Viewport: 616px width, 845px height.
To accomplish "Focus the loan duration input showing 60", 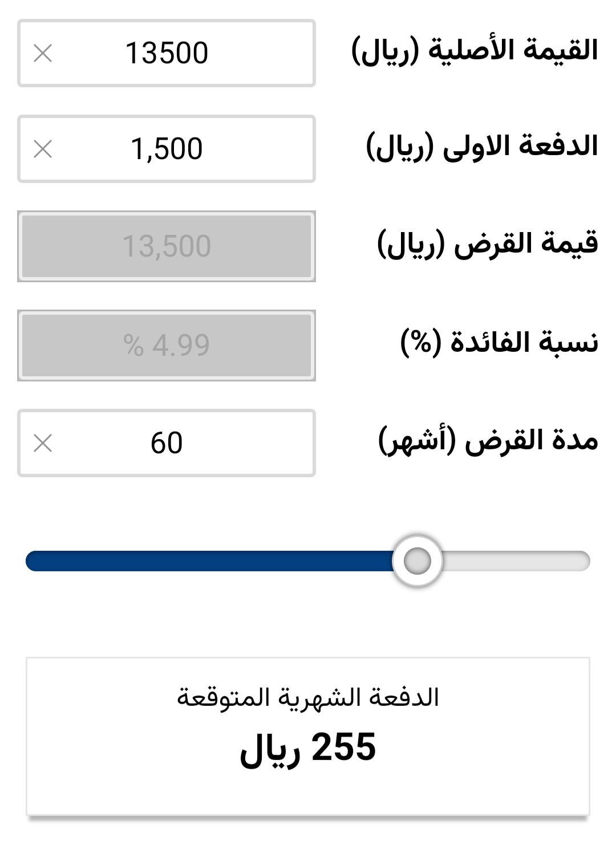I will 167,443.
